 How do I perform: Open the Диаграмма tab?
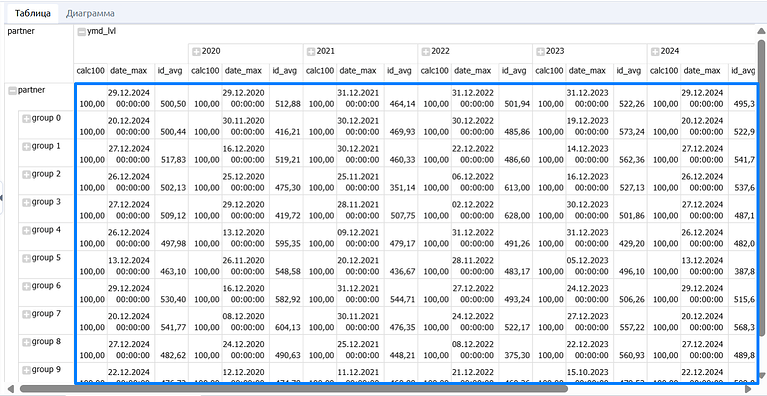90,13
